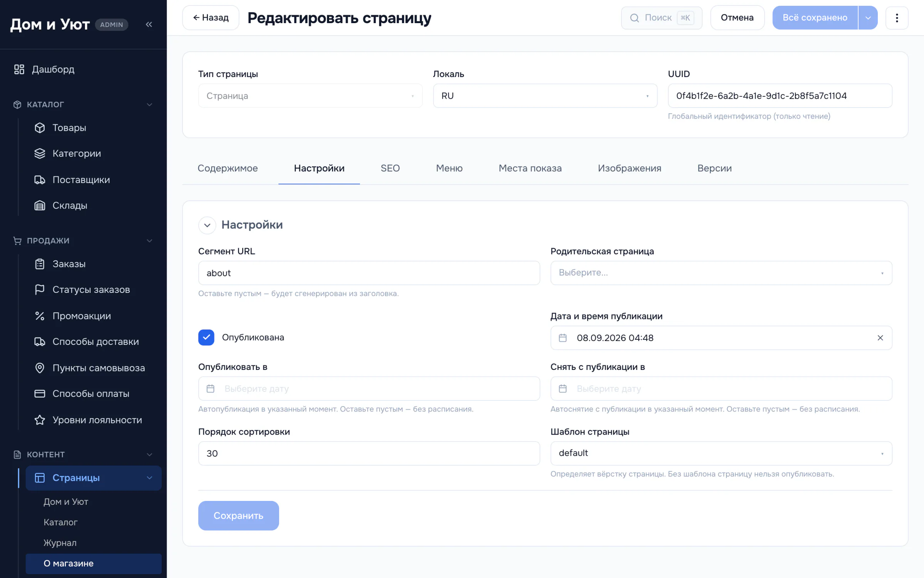Click the Способы доставки truck icon
Viewport: 924px width, 578px height.
[x=40, y=341]
